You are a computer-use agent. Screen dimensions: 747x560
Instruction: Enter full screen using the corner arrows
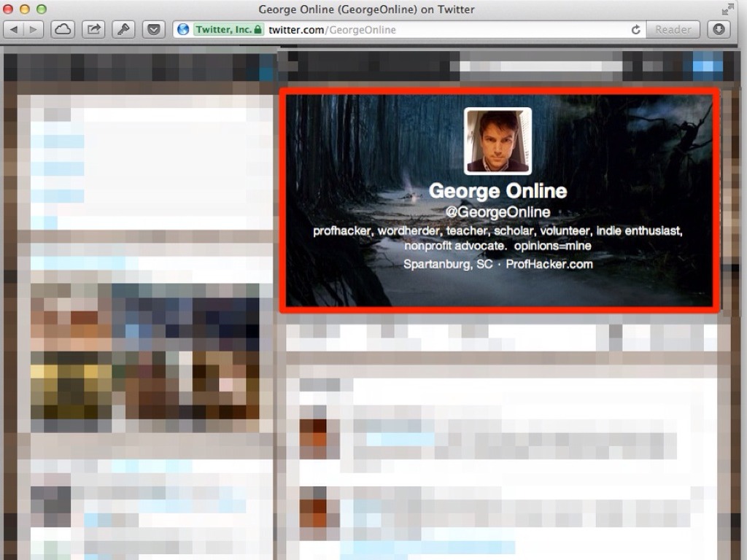click(727, 9)
